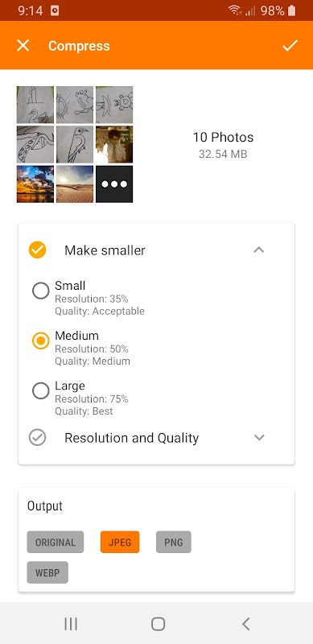
Task: Enable the Resolution and Quality checkmark
Action: pos(37,437)
